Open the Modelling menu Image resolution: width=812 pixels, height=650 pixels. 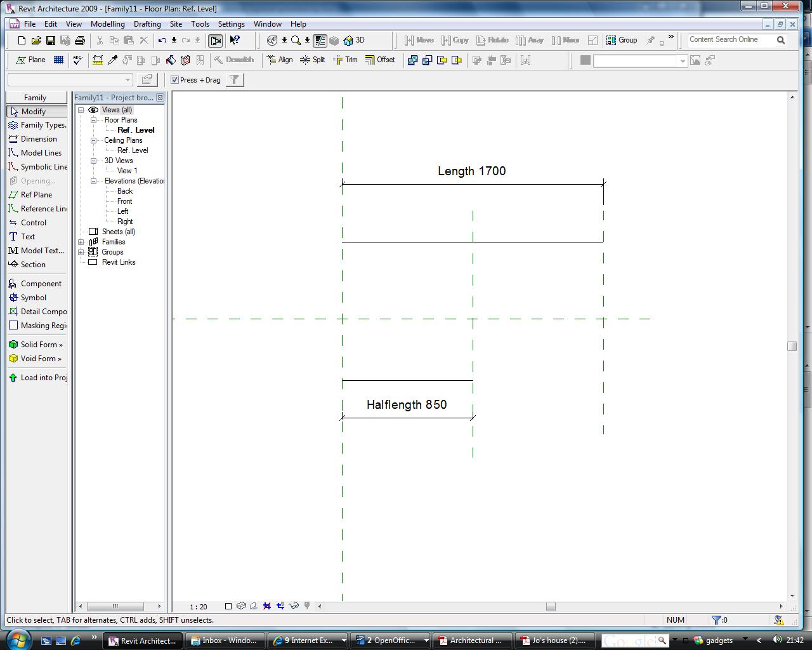tap(107, 24)
